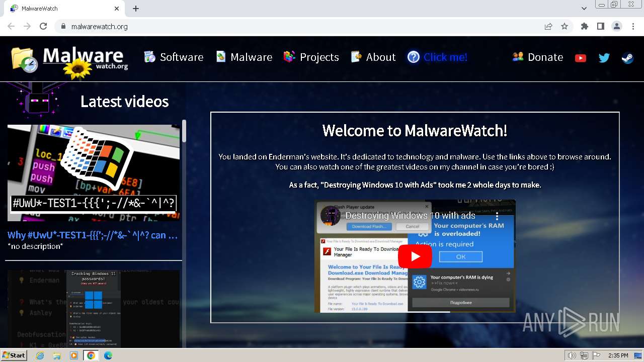
Task: Open the Twitter bird icon
Action: tap(604, 58)
